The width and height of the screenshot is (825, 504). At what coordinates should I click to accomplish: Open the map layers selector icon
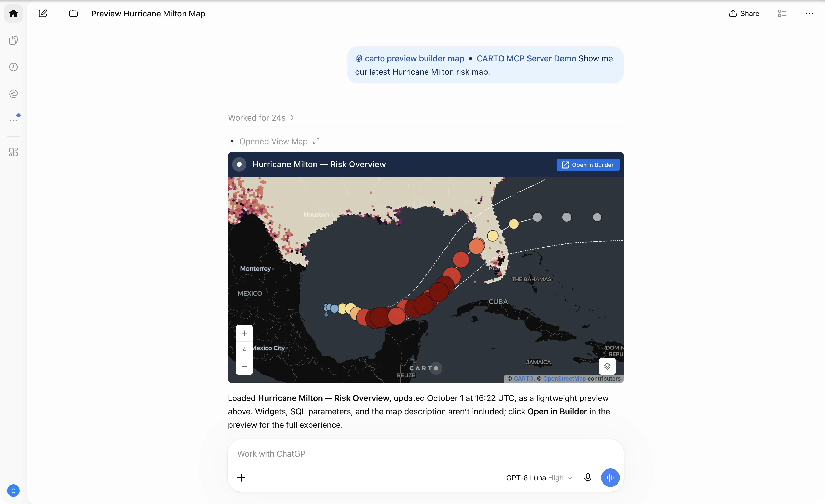pyautogui.click(x=607, y=366)
